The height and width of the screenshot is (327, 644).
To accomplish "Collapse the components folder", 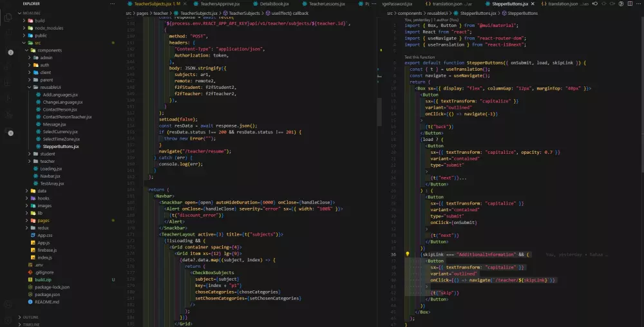I will click(26, 50).
